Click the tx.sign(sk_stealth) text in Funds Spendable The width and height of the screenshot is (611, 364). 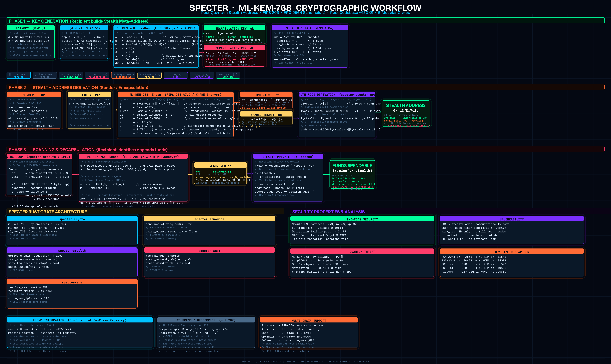coord(352,171)
